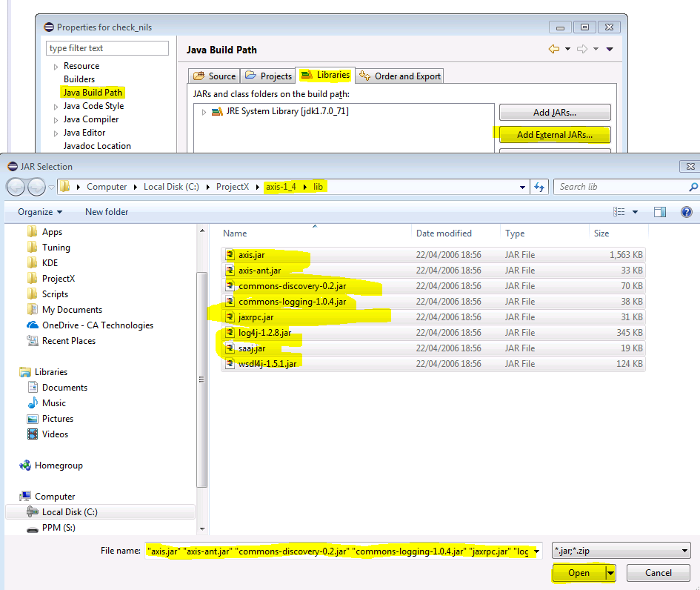Open the file dialog Help icon
Screen dimensions: 700x590
[687, 212]
